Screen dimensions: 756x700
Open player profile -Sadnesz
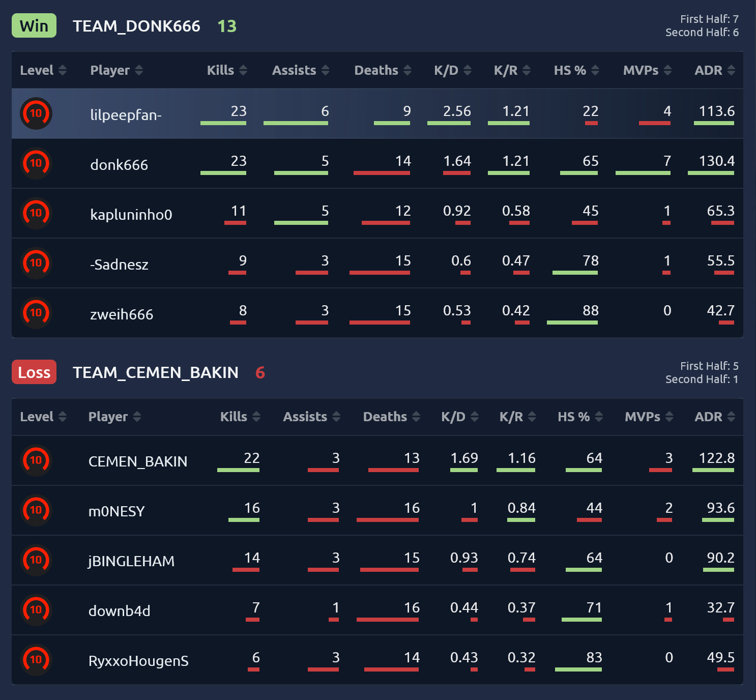[119, 265]
